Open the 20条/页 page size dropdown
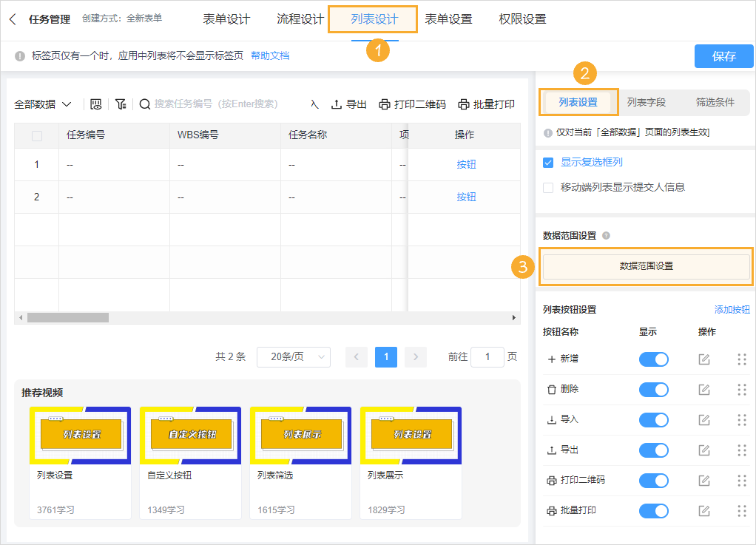This screenshot has width=756, height=545. click(293, 356)
